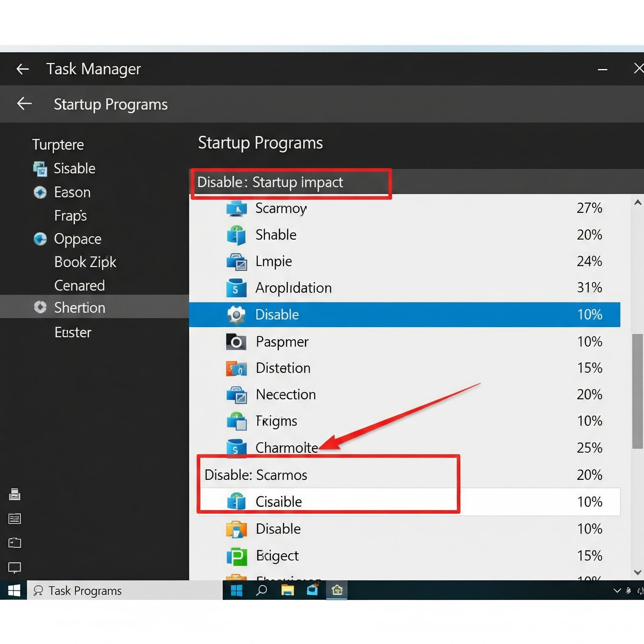Click the Aroplidation S icon
Image resolution: width=644 pixels, height=644 pixels.
pos(236,288)
